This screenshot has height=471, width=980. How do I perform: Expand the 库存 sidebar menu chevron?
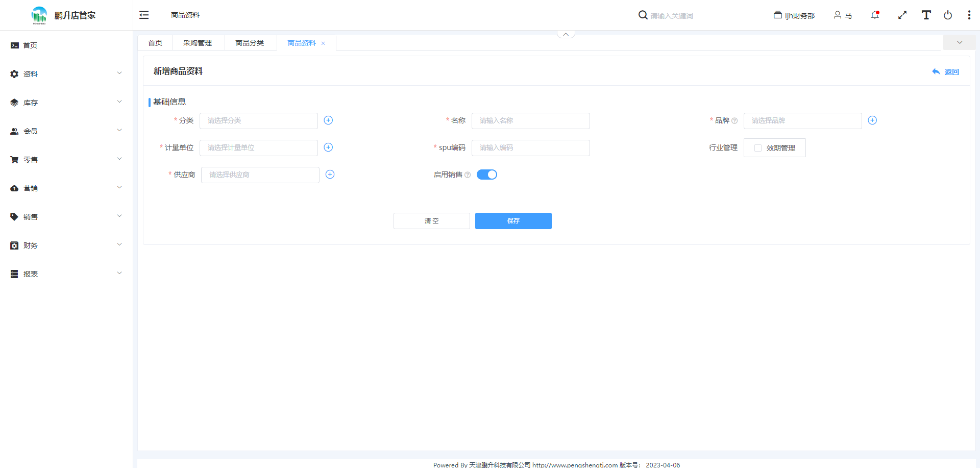pos(119,102)
